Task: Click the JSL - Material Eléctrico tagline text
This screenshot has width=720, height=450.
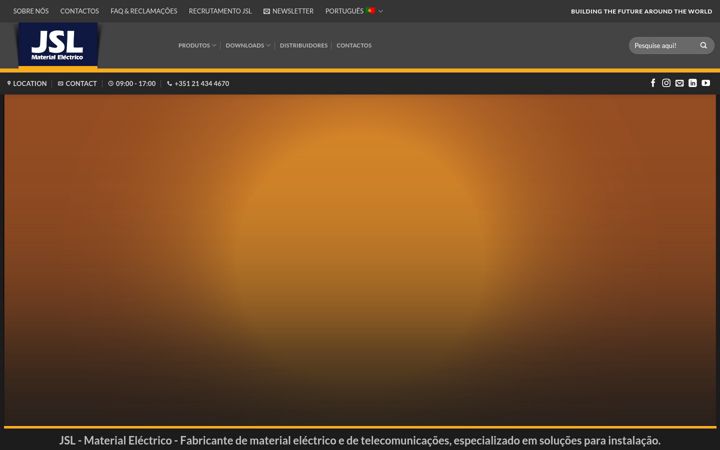Action: point(360,440)
